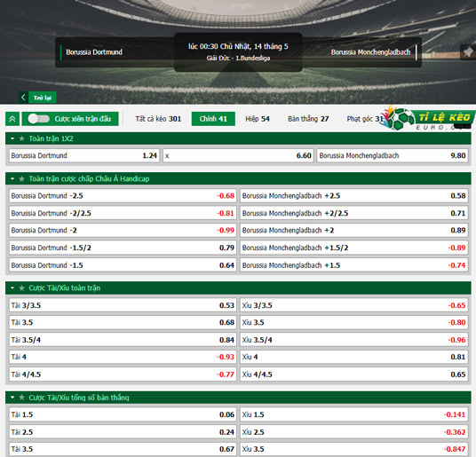Screen dimensions: 476x457
Task: Select Tài 2.5 at 0.24
Action: pos(123,432)
